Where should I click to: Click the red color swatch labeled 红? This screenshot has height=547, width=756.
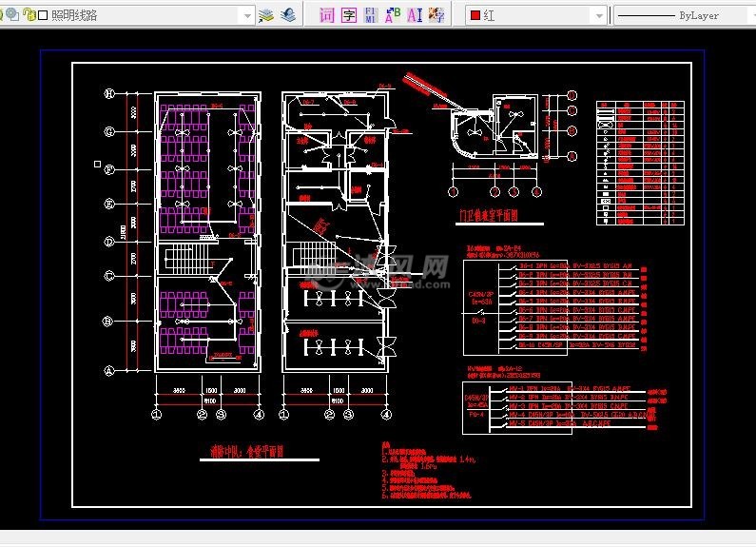(475, 15)
